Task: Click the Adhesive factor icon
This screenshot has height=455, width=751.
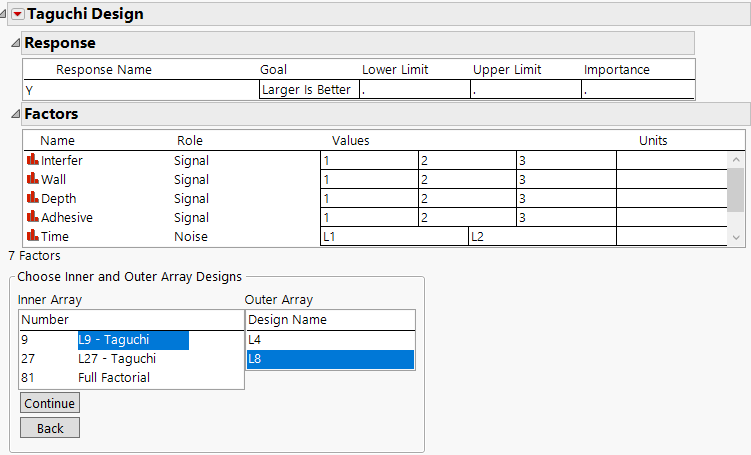Action: [x=32, y=217]
